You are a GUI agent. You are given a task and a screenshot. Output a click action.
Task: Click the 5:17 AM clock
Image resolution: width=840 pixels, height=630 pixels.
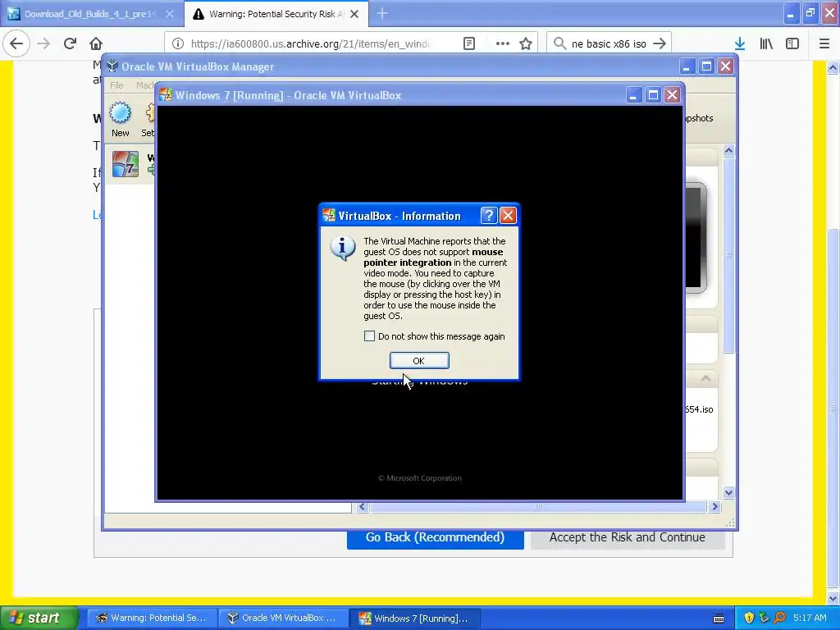pos(810,618)
